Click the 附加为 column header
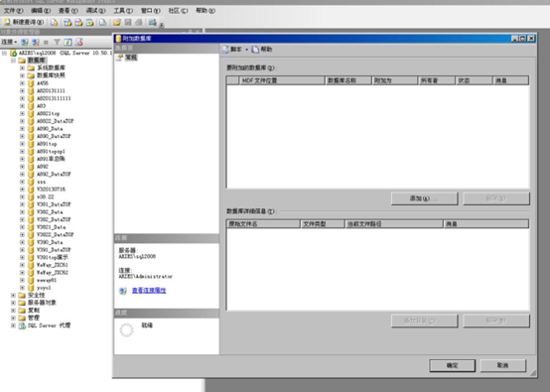This screenshot has height=392, width=550. point(394,80)
